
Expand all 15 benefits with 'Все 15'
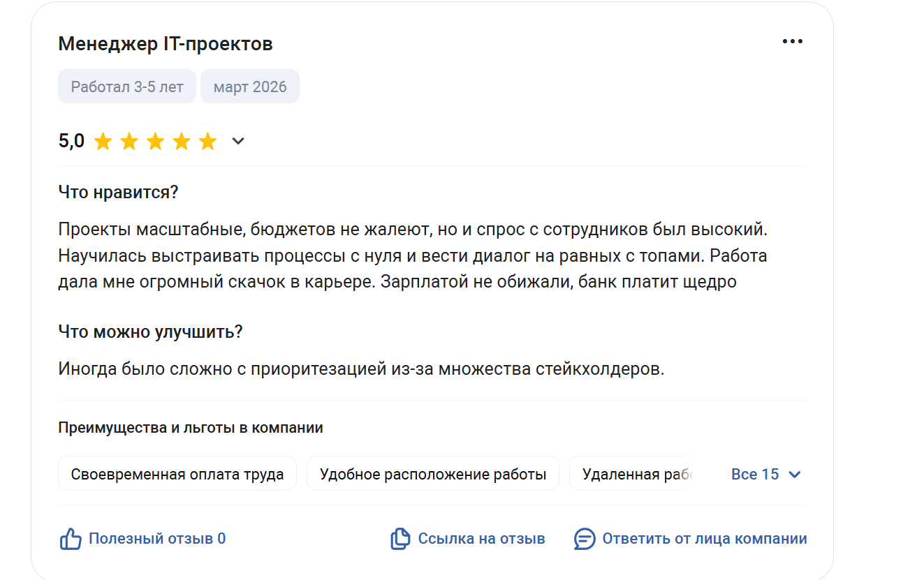coord(754,475)
